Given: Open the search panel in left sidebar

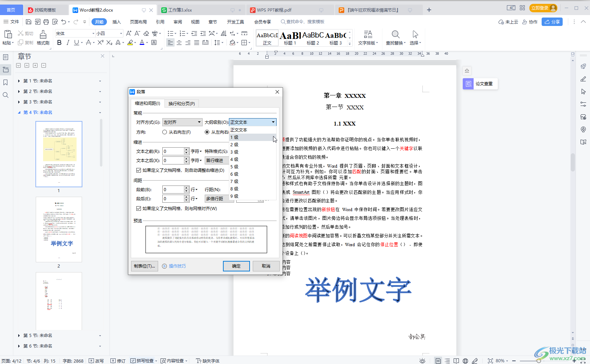Looking at the screenshot, I should click(x=6, y=95).
